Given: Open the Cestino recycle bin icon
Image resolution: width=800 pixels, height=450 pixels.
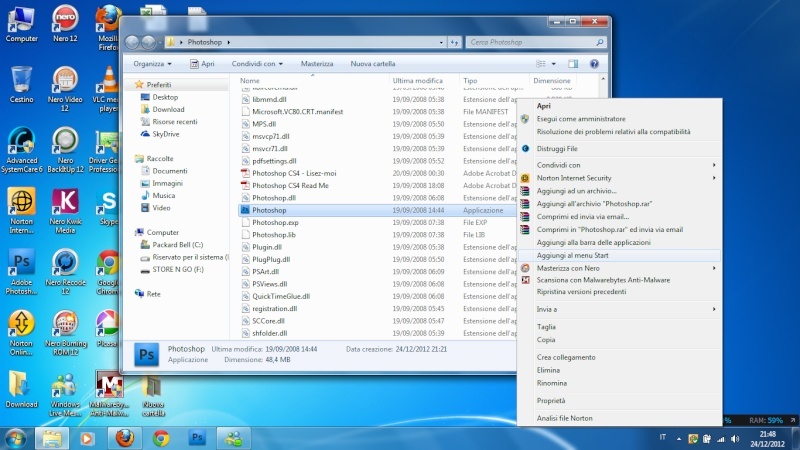Looking at the screenshot, I should point(21,85).
